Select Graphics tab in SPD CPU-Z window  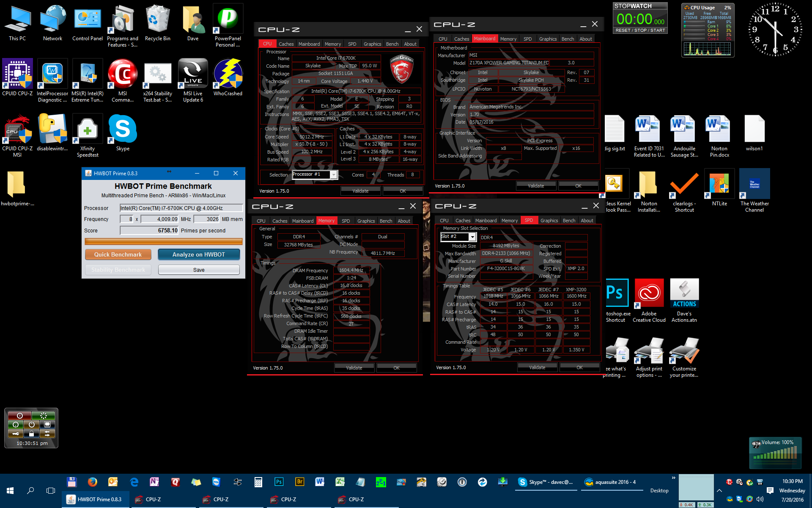549,221
